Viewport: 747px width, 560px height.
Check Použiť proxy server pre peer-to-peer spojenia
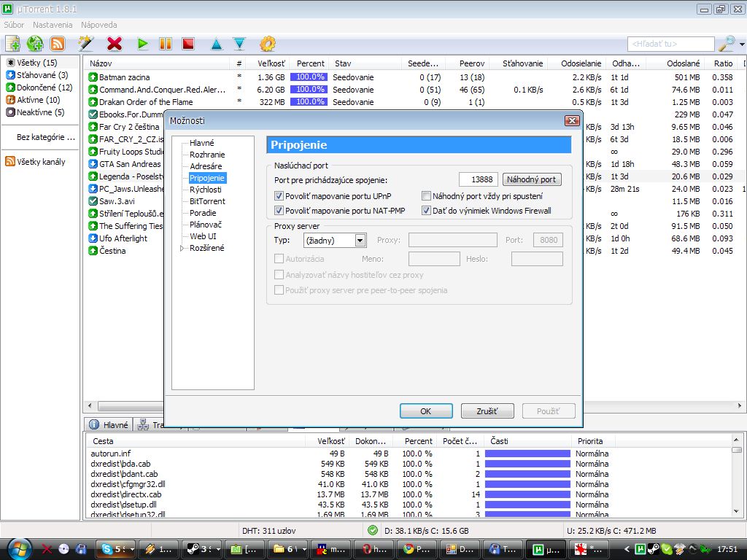coord(279,290)
